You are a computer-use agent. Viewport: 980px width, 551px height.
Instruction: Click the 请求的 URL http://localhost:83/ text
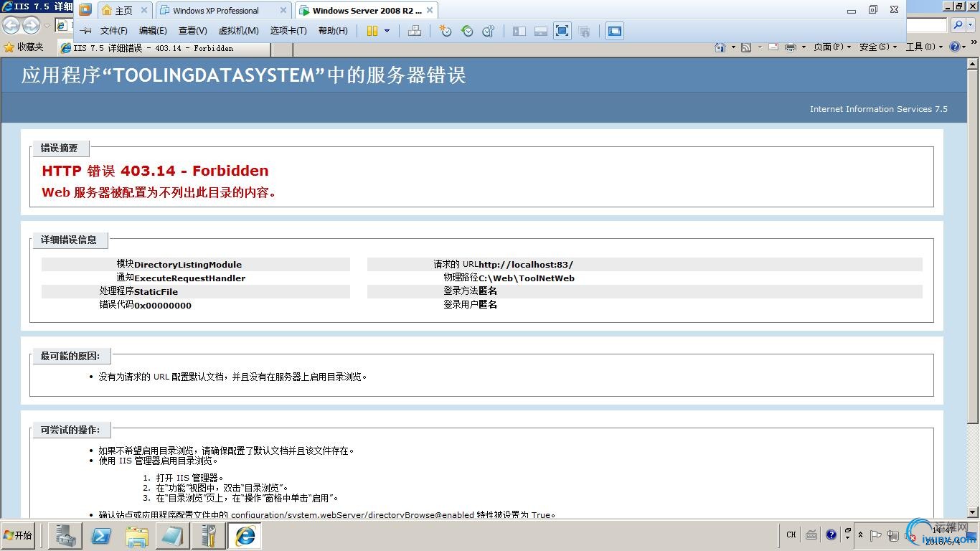(x=503, y=264)
